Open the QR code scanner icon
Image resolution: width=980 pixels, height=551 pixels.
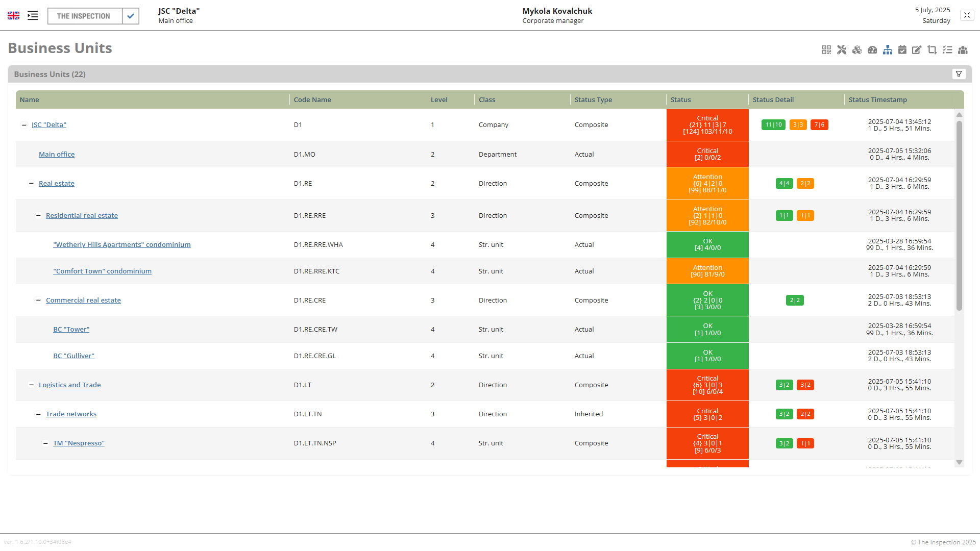point(826,49)
